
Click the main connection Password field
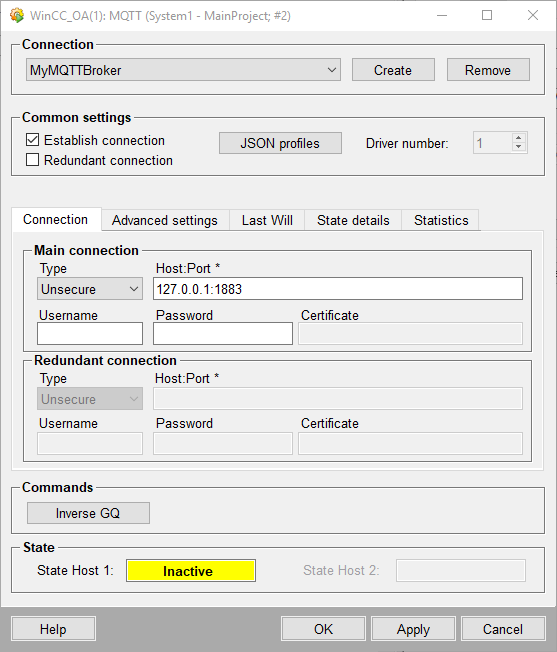[223, 333]
